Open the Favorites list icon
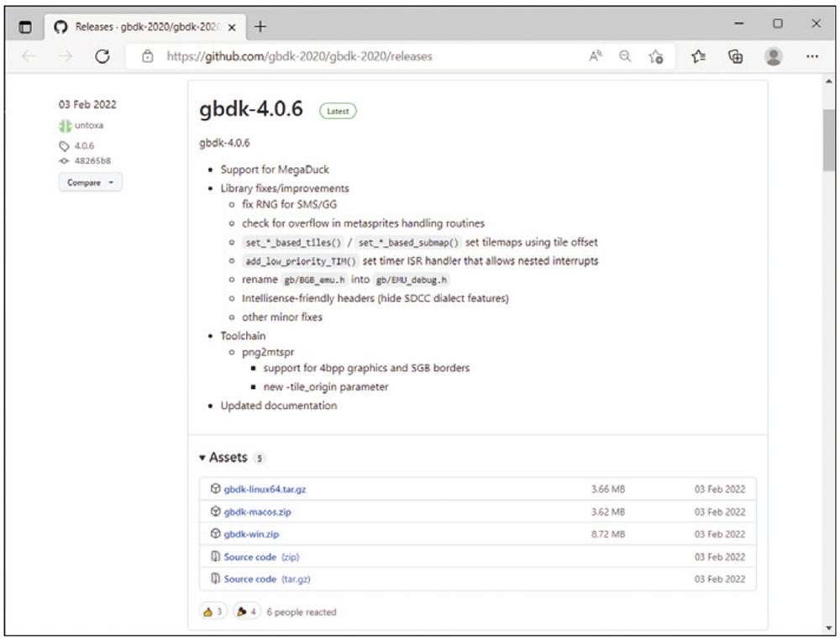 (x=698, y=57)
